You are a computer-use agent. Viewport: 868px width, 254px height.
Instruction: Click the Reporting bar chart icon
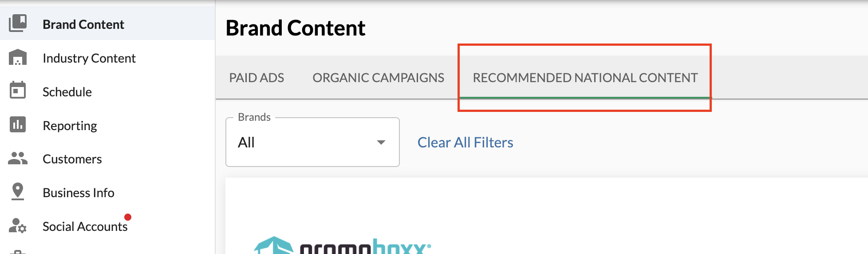18,125
